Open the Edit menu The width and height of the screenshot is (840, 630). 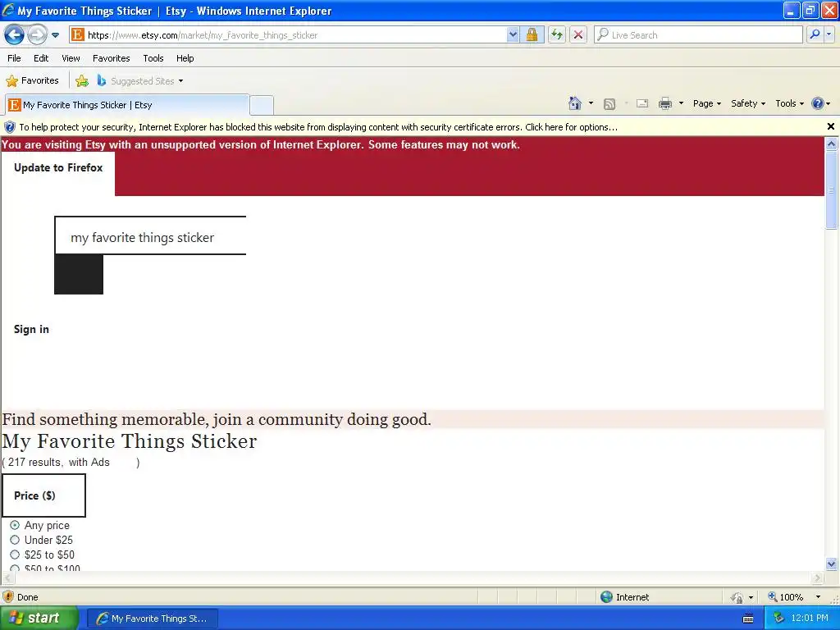(x=41, y=58)
